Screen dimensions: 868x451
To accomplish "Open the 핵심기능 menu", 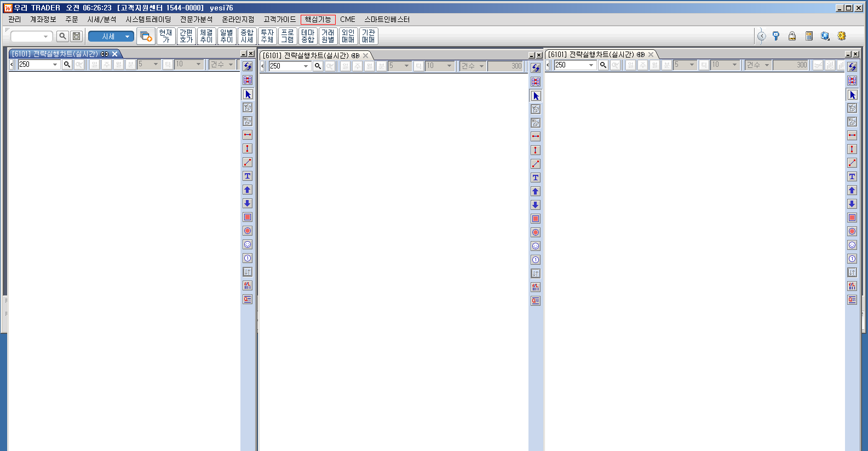I will (x=318, y=19).
